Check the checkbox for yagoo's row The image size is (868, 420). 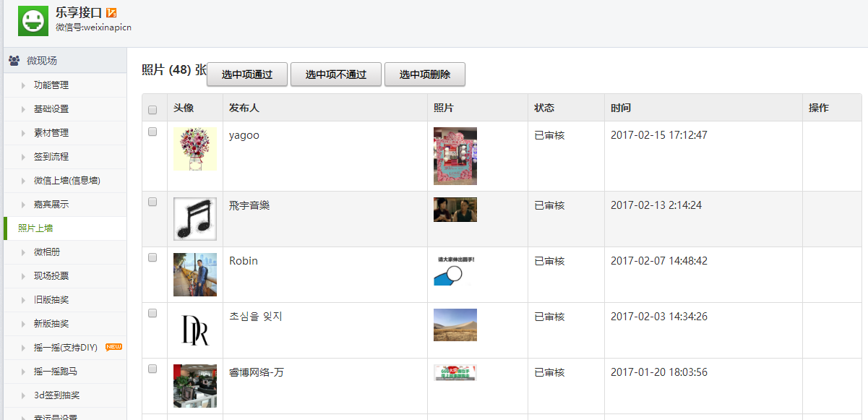pyautogui.click(x=152, y=132)
